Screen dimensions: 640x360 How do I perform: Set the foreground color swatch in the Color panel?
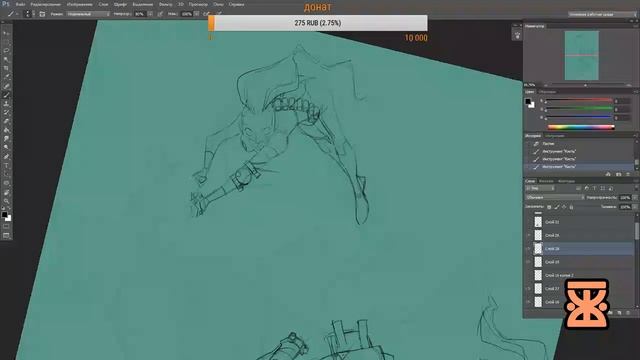pyautogui.click(x=528, y=101)
